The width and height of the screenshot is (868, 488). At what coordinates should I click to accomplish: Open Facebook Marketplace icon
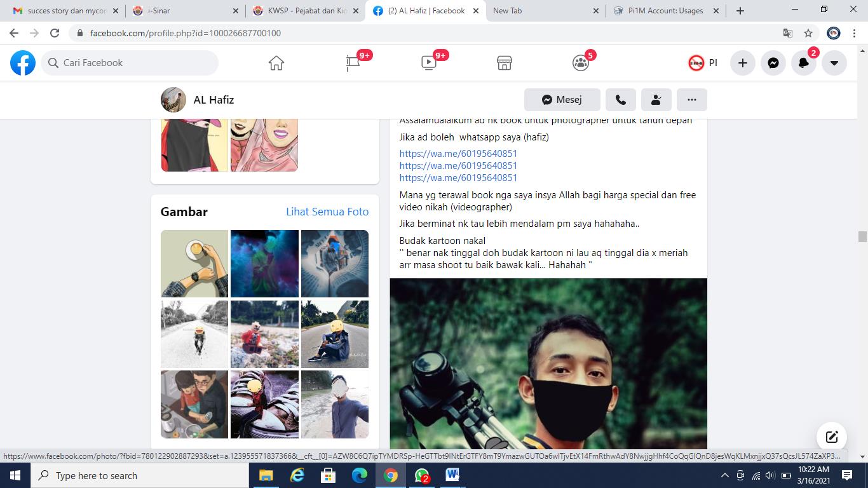(504, 63)
